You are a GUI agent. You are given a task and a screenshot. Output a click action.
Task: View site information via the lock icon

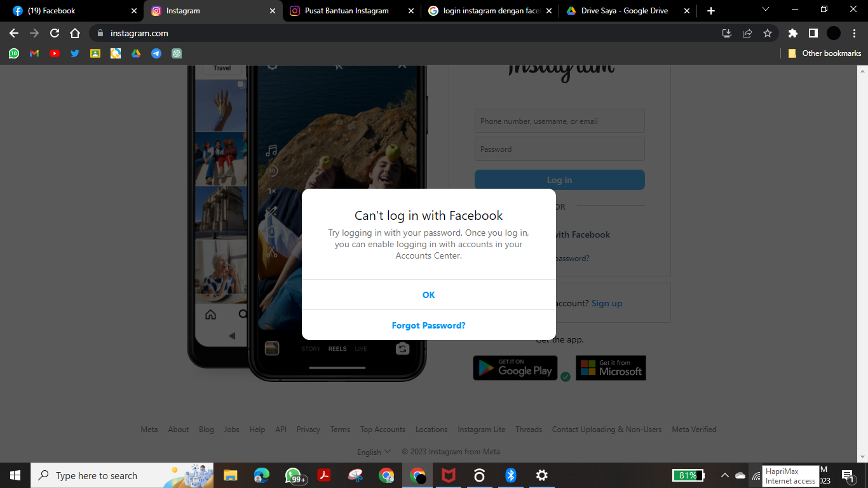point(100,33)
